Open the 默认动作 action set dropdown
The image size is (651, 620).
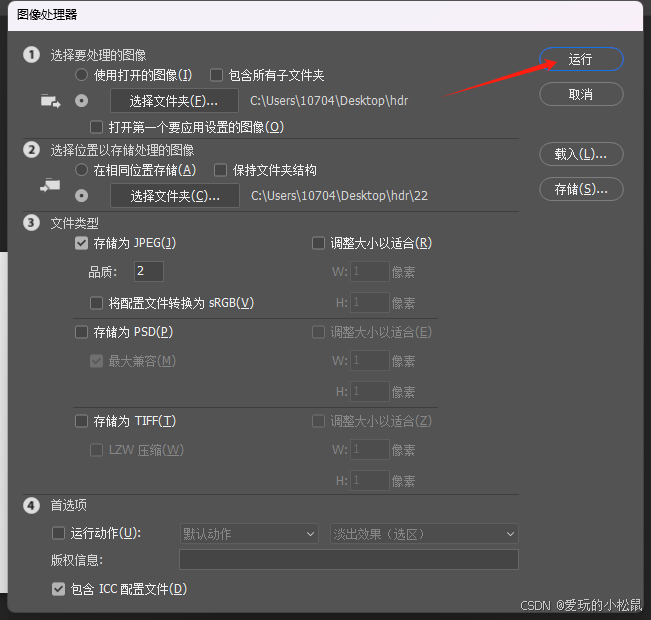click(249, 534)
